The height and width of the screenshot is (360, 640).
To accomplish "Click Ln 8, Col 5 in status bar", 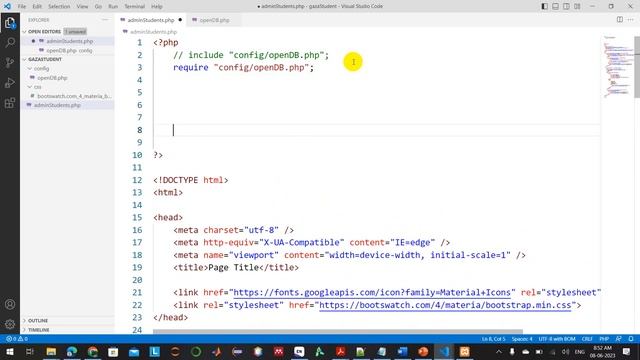I will coord(493,339).
